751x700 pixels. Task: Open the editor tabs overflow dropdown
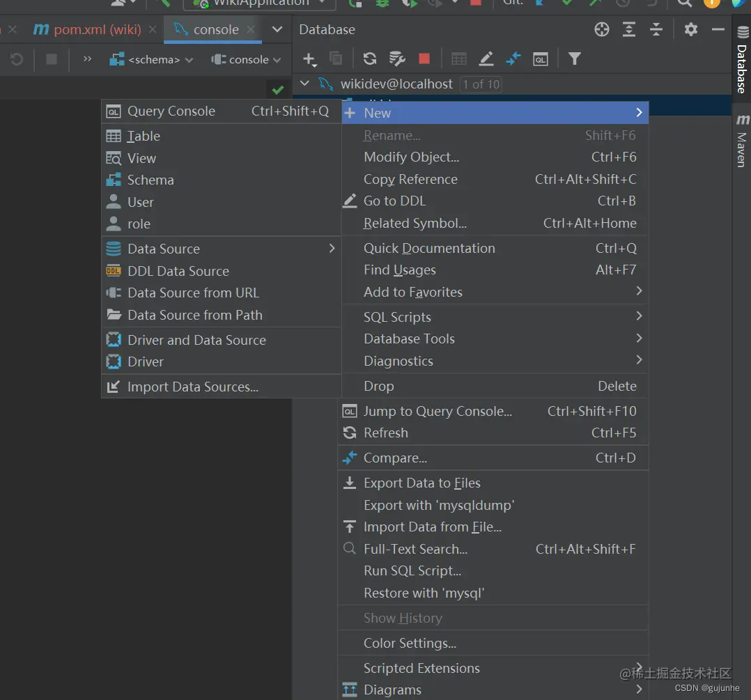(277, 29)
